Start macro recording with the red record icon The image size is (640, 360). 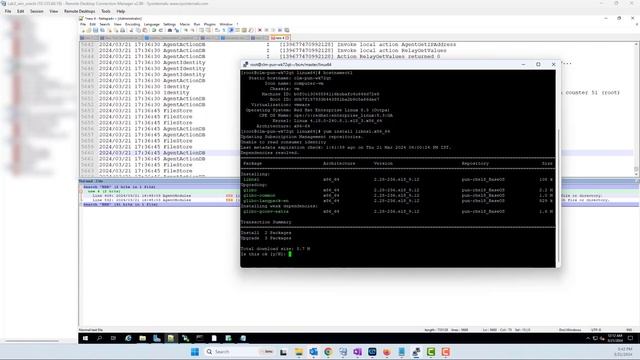pyautogui.click(x=260, y=30)
